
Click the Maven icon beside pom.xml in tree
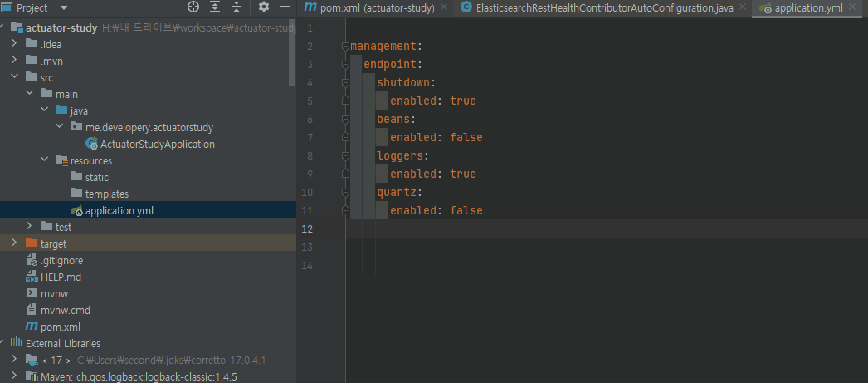point(32,327)
